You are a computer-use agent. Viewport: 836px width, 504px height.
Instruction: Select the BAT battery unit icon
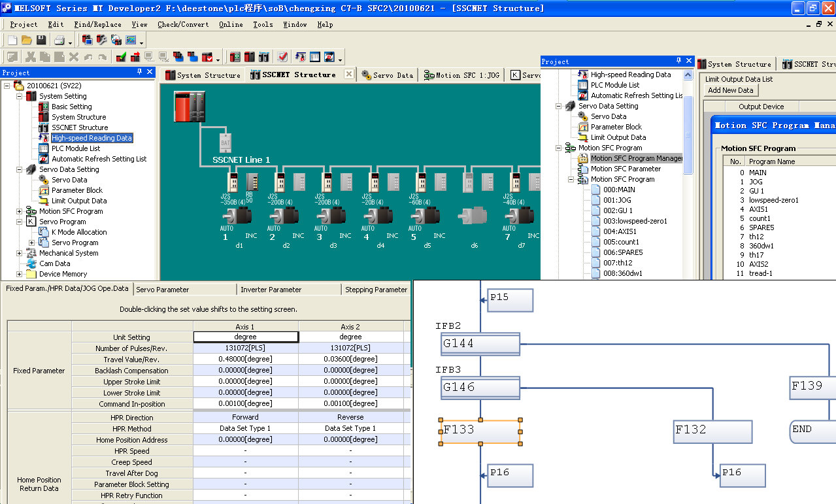[226, 142]
